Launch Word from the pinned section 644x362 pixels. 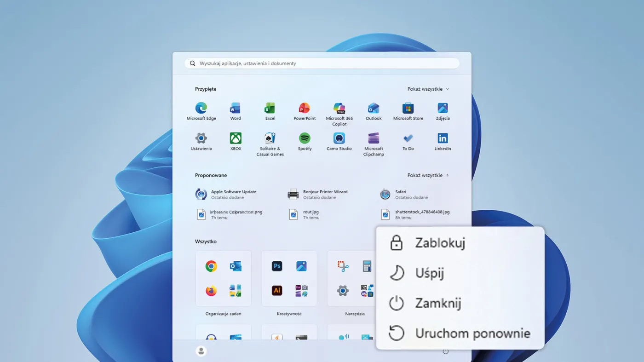pos(236,112)
